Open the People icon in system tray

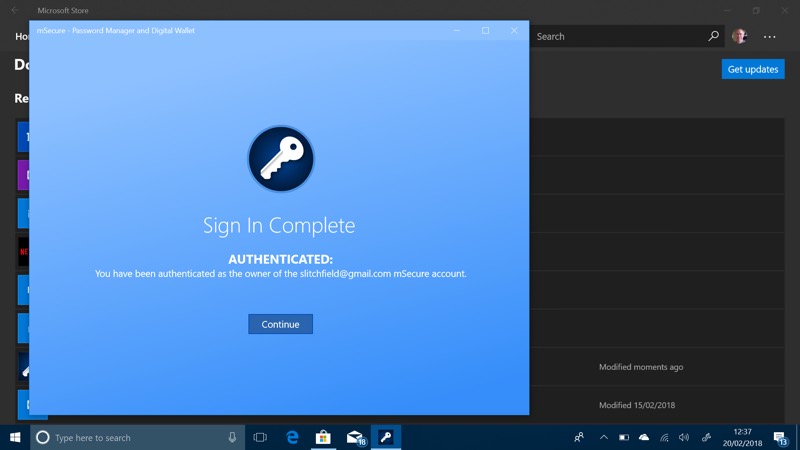click(x=579, y=437)
